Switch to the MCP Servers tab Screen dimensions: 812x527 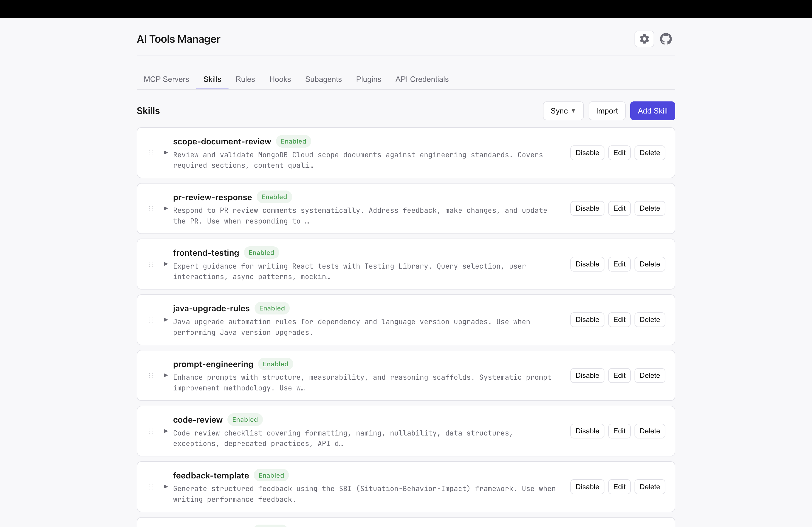pos(166,79)
